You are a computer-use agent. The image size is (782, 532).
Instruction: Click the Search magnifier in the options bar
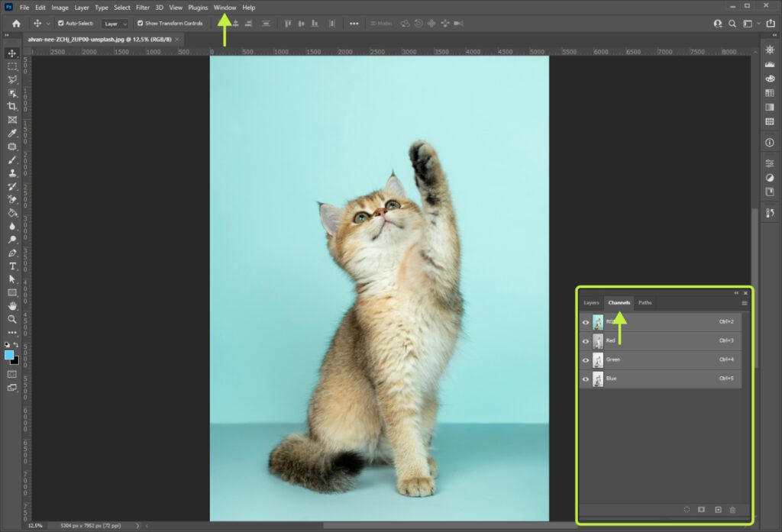point(732,24)
